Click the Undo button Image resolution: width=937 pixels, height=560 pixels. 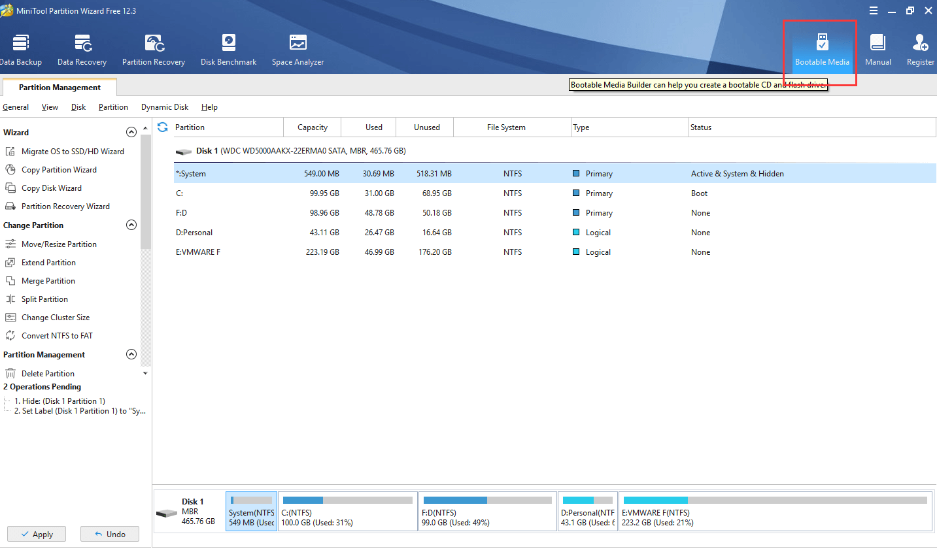pyautogui.click(x=110, y=534)
